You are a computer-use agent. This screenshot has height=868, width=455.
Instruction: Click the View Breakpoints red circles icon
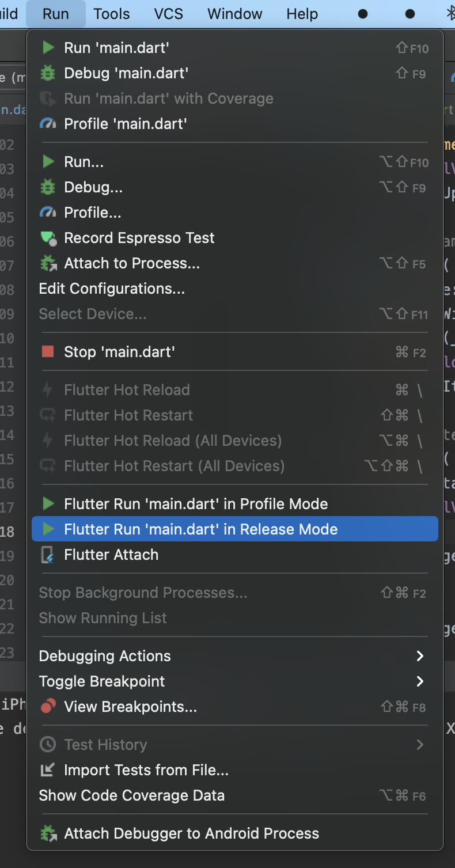48,706
